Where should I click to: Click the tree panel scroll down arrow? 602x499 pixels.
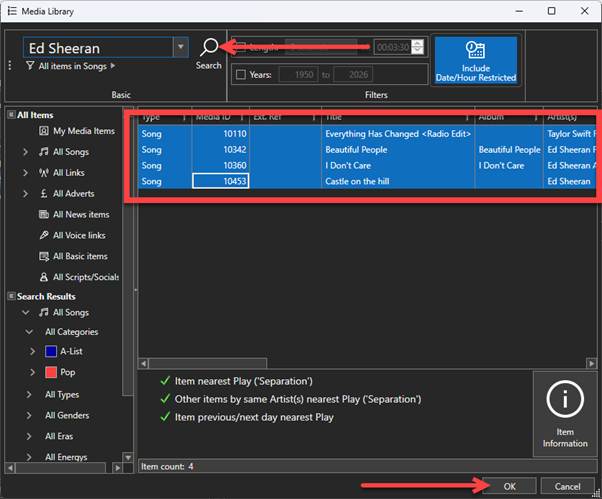point(128,457)
